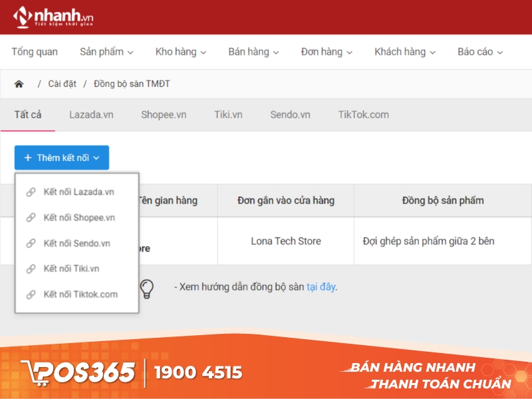
Task: Click the lightbulb hint icon
Action: pos(147,289)
